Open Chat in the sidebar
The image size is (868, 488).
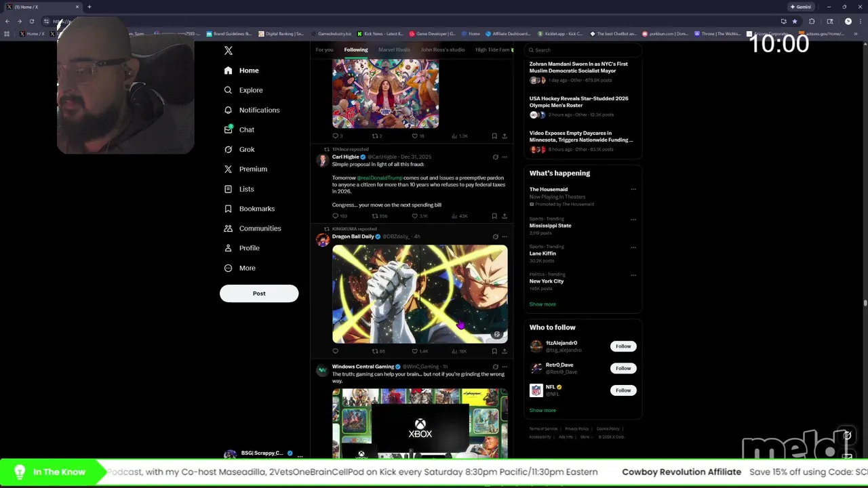point(239,129)
